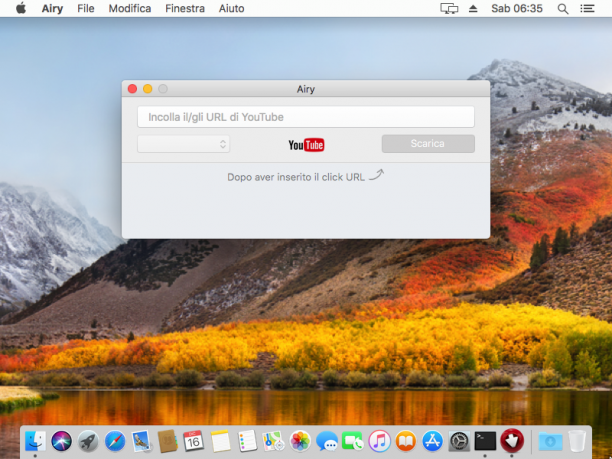Screen dimensions: 612x459
Task: Open Notes from the Dock
Action: click(x=221, y=441)
